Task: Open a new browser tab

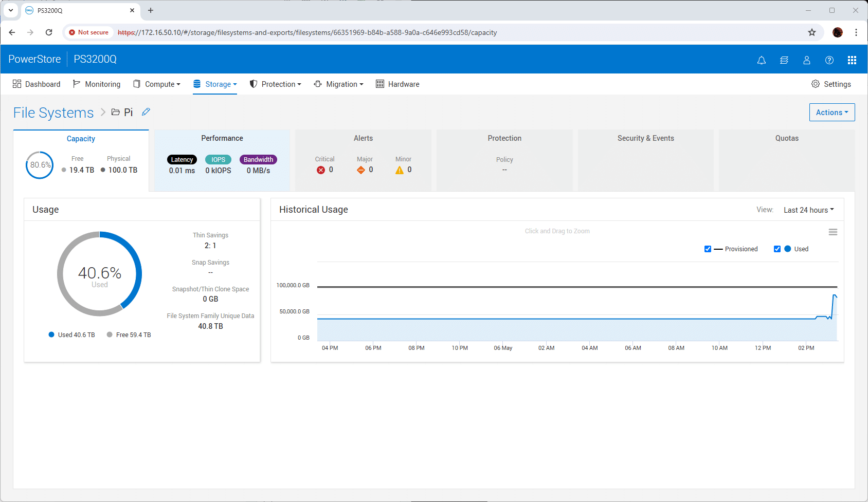Action: point(151,10)
